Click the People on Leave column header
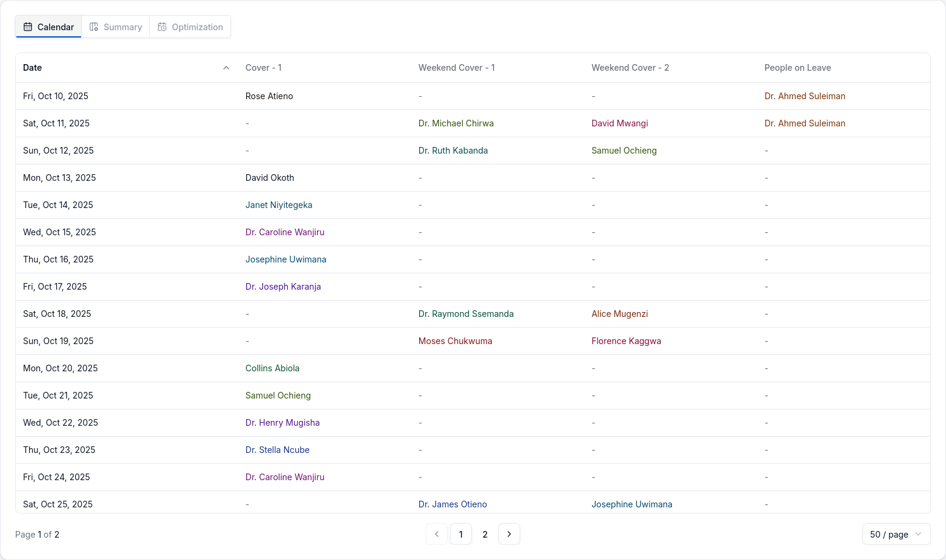The image size is (946, 560). (x=797, y=68)
